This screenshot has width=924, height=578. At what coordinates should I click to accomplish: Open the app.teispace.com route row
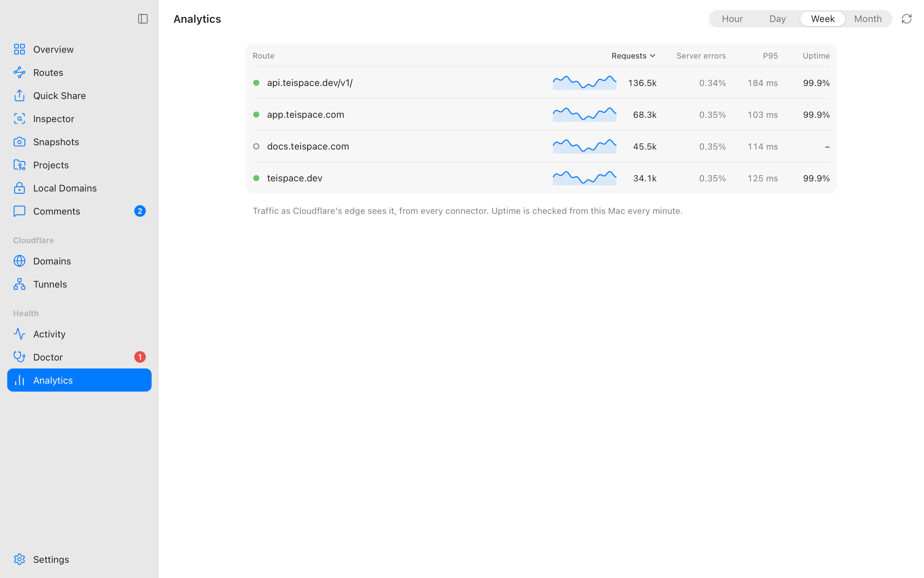tap(541, 114)
